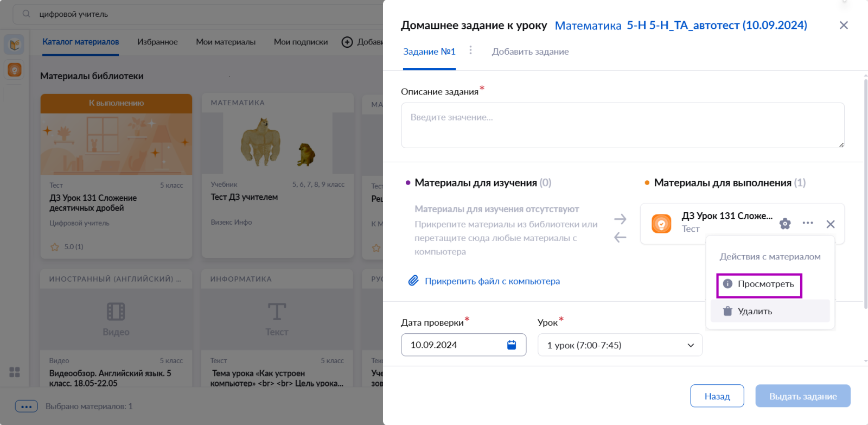This screenshot has width=868, height=425.
Task: Click Материалы для выполнения (1) heading
Action: pos(730,183)
